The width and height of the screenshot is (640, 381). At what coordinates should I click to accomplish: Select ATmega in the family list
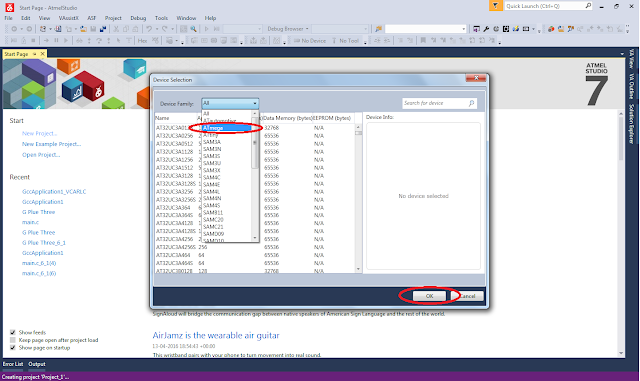[227, 128]
